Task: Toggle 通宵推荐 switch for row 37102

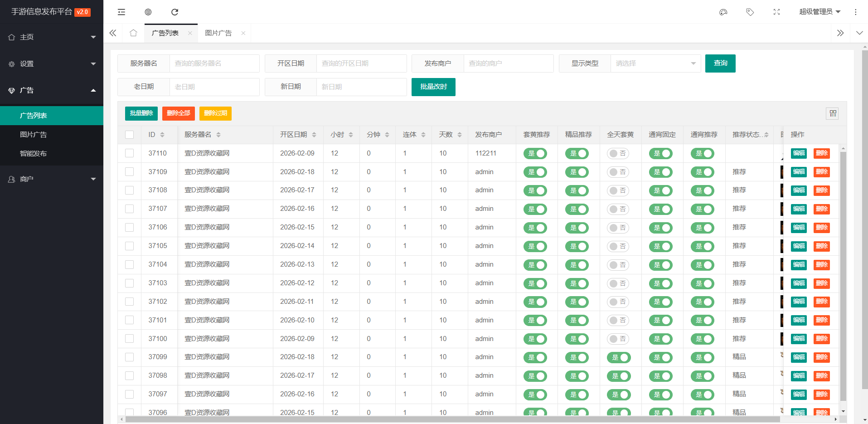Action: 703,302
